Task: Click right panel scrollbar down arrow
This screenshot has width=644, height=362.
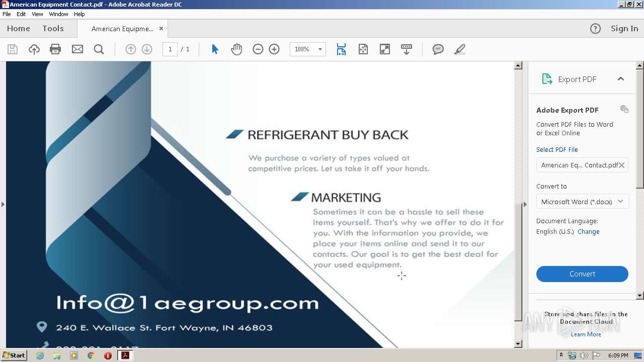Action: (x=640, y=296)
